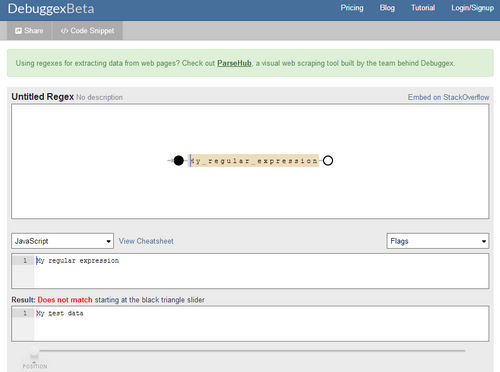Image resolution: width=500 pixels, height=372 pixels.
Task: Open the JavaScript language dropdown
Action: (63, 241)
